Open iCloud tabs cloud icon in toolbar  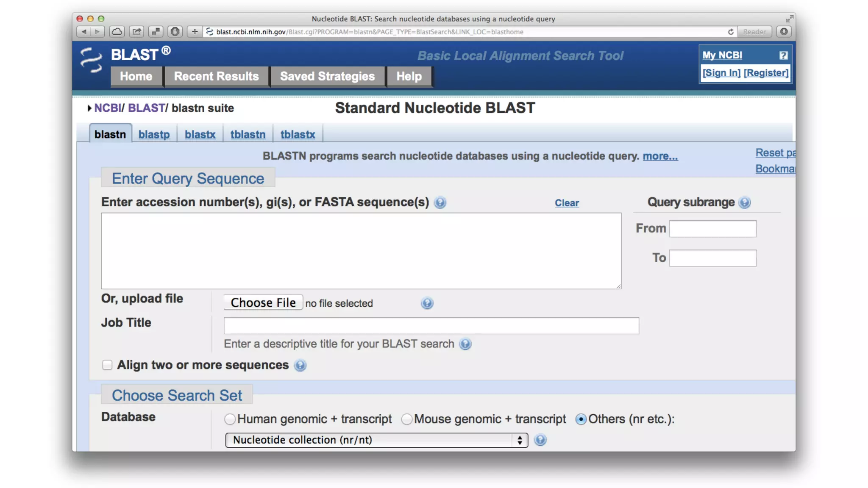click(117, 32)
